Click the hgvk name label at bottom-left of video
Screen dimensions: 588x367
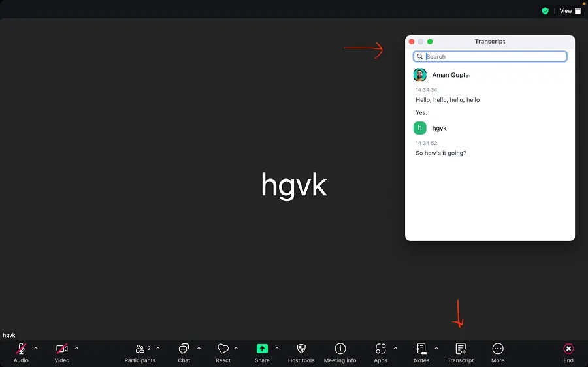[x=9, y=335]
